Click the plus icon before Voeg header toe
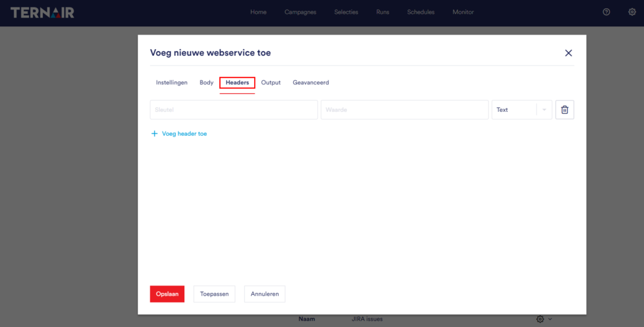The width and height of the screenshot is (644, 327). [x=155, y=133]
